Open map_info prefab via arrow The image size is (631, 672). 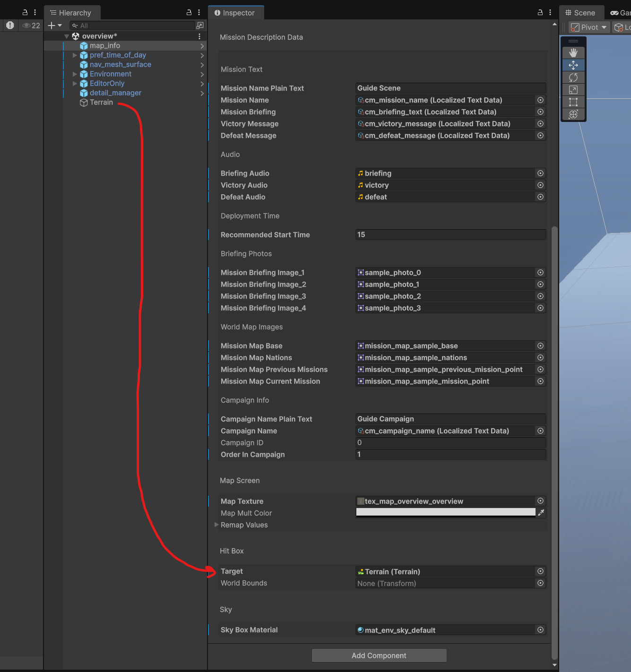pyautogui.click(x=202, y=46)
